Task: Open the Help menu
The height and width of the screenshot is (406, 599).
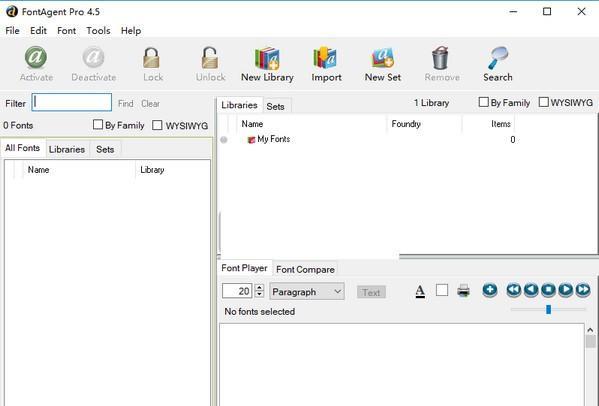Action: coord(131,31)
